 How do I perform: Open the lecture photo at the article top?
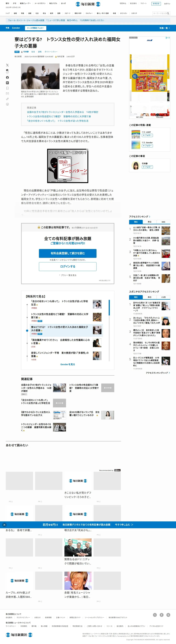pos(40,76)
